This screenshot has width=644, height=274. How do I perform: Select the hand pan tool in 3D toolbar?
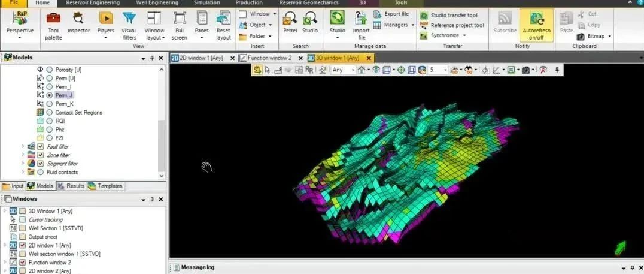point(257,70)
